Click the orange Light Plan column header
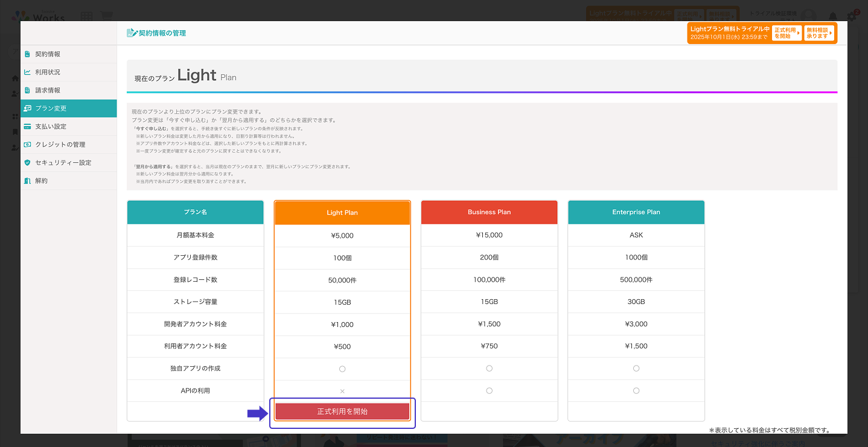868x447 pixels. [342, 213]
